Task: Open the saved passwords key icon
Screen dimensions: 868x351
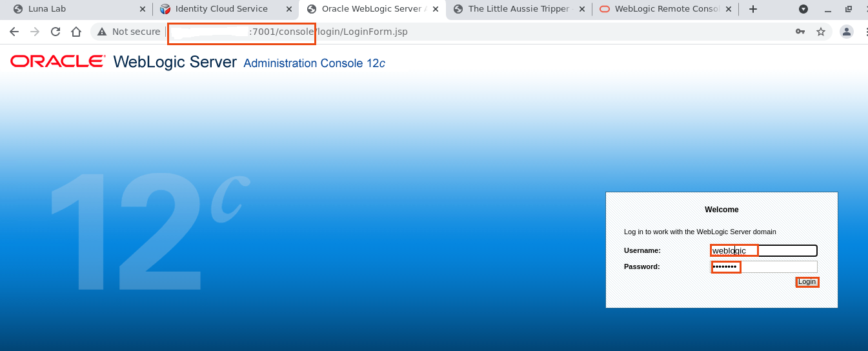Action: point(800,32)
